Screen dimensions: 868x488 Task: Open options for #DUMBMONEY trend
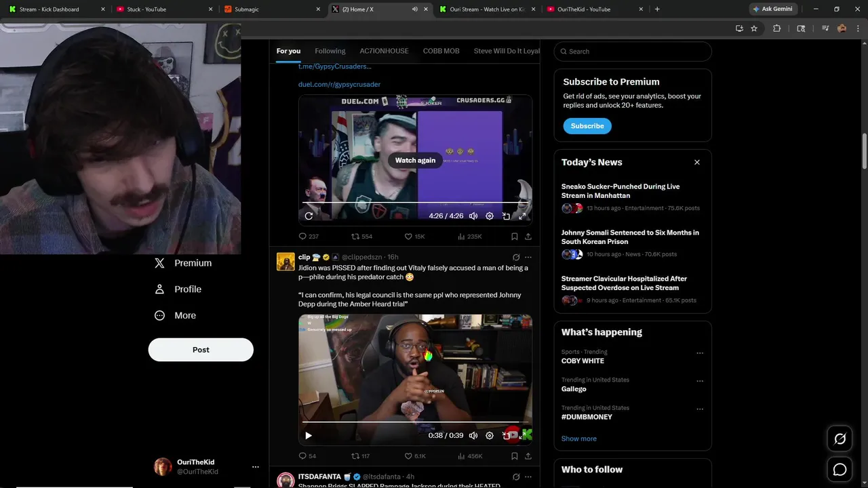pos(700,409)
